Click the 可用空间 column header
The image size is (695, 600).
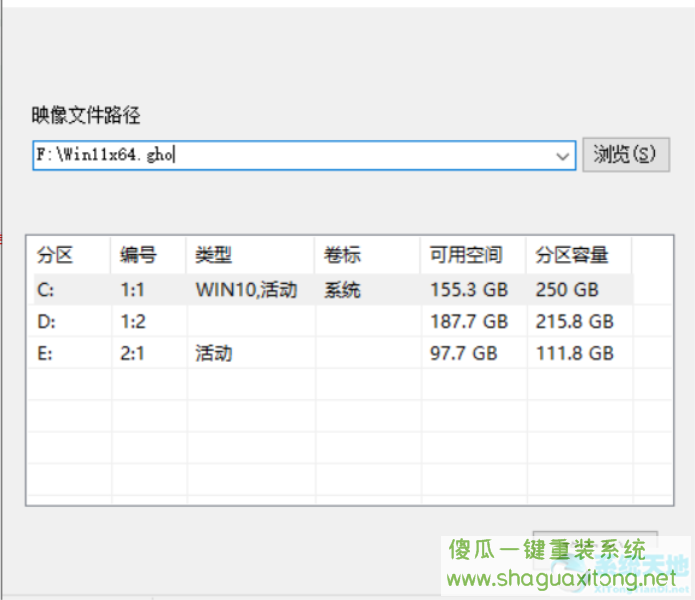point(473,255)
